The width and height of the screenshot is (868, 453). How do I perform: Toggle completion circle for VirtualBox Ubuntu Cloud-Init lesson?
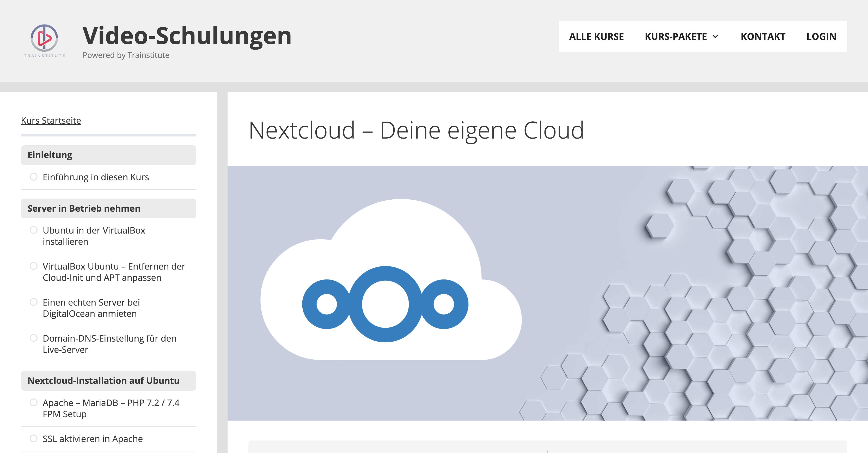pyautogui.click(x=33, y=266)
